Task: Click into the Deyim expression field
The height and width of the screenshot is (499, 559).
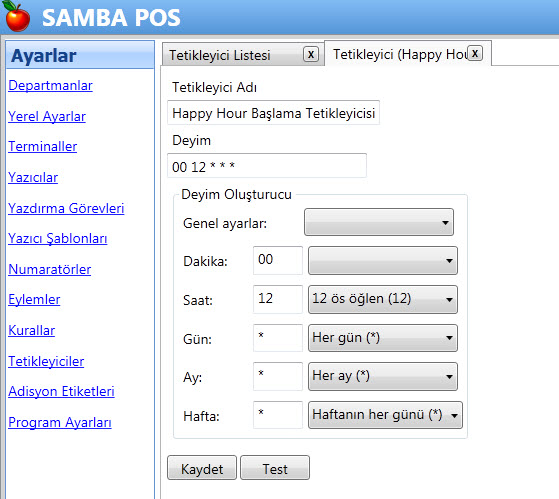Action: pos(267,166)
